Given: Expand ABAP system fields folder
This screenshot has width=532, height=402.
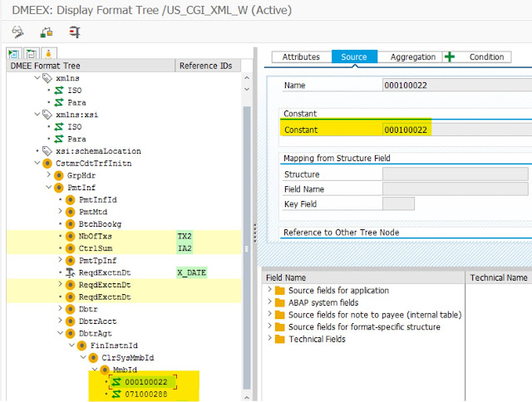Looking at the screenshot, I should [x=269, y=301].
